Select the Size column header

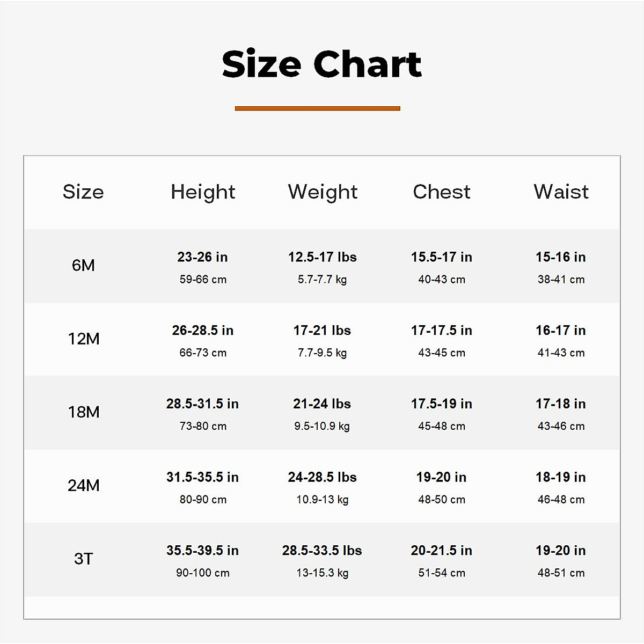83,192
